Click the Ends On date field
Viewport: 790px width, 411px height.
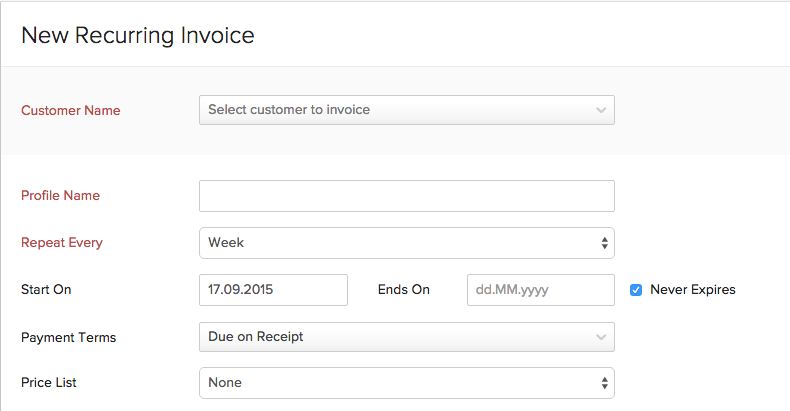[540, 290]
